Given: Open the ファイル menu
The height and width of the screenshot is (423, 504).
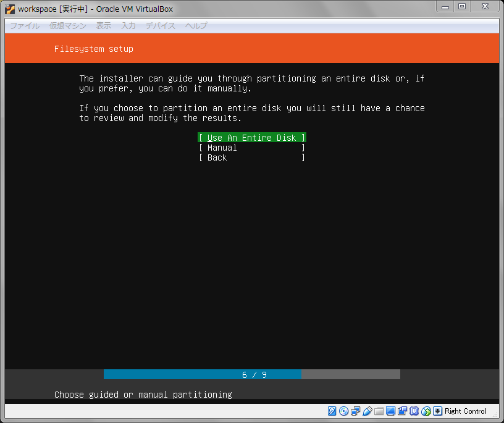Looking at the screenshot, I should pos(25,26).
